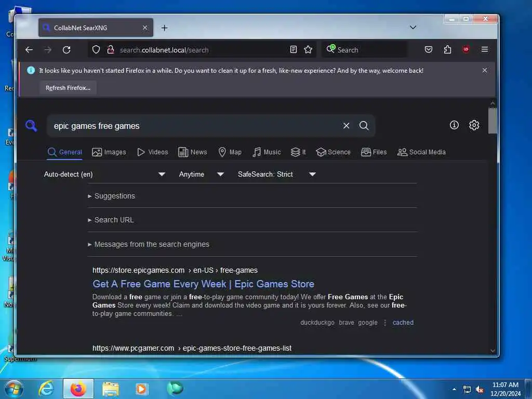Open the uBlock Origin extension icon
The image size is (532, 399).
point(466,49)
